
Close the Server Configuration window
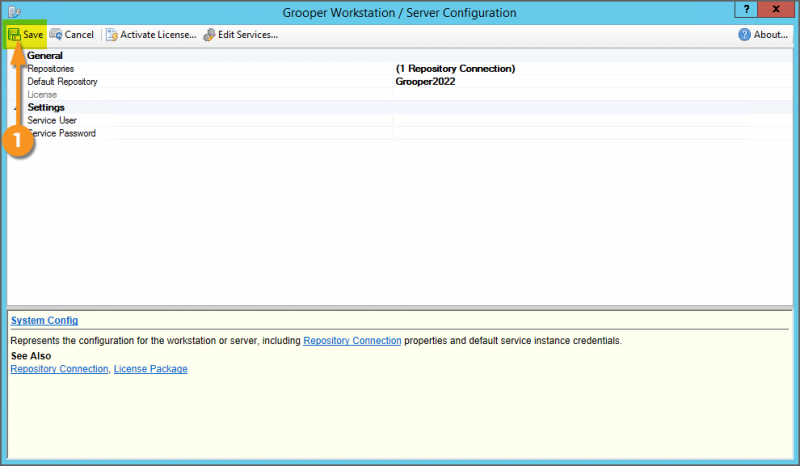[776, 9]
